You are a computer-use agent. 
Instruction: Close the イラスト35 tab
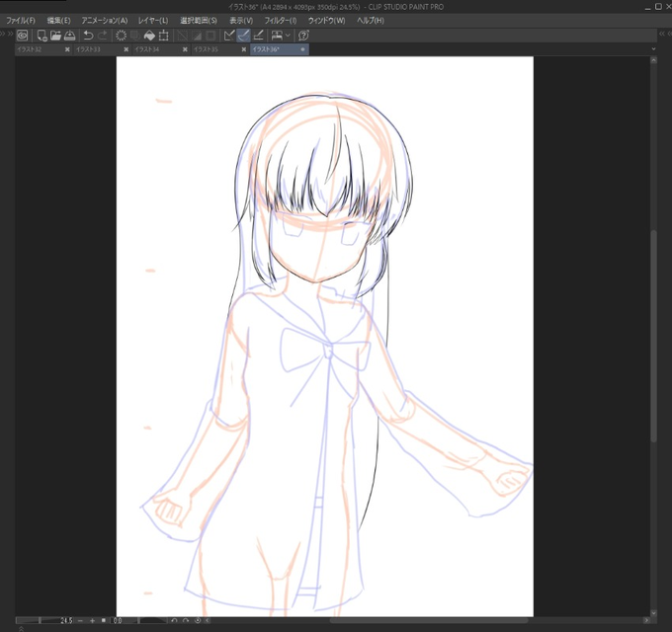click(x=244, y=49)
